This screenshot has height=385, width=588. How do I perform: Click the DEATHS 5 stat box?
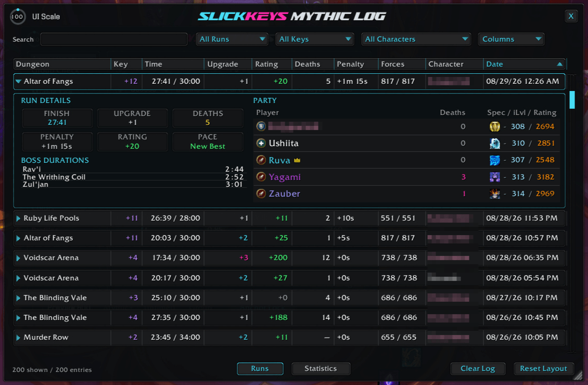[208, 118]
